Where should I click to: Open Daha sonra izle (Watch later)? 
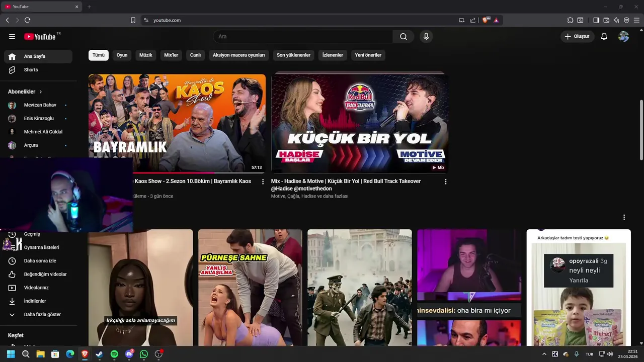tap(38, 261)
